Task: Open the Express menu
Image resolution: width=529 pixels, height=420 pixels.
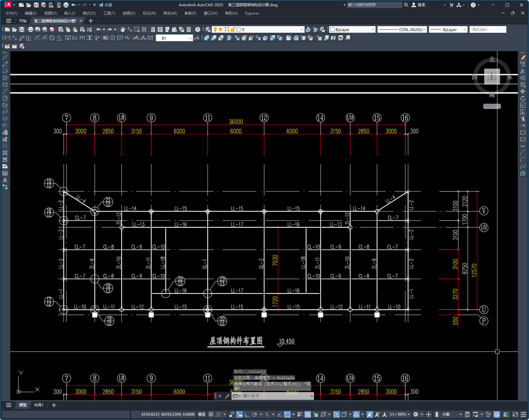Action: click(252, 13)
